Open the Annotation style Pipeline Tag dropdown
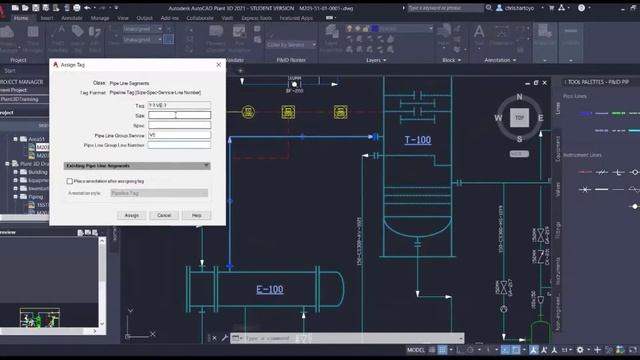640x360 pixels. click(x=159, y=193)
